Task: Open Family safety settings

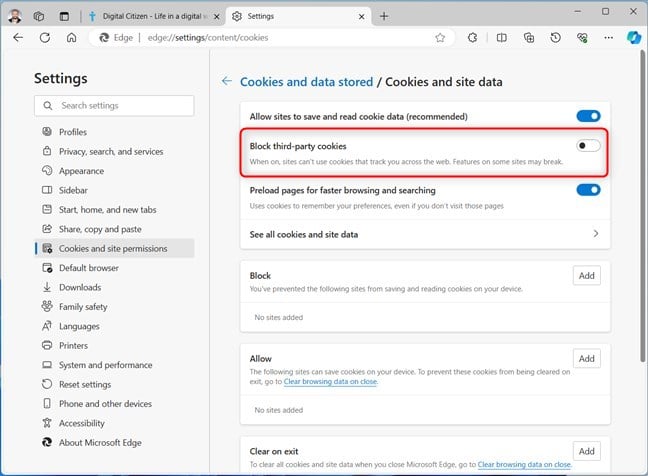Action: [114, 307]
